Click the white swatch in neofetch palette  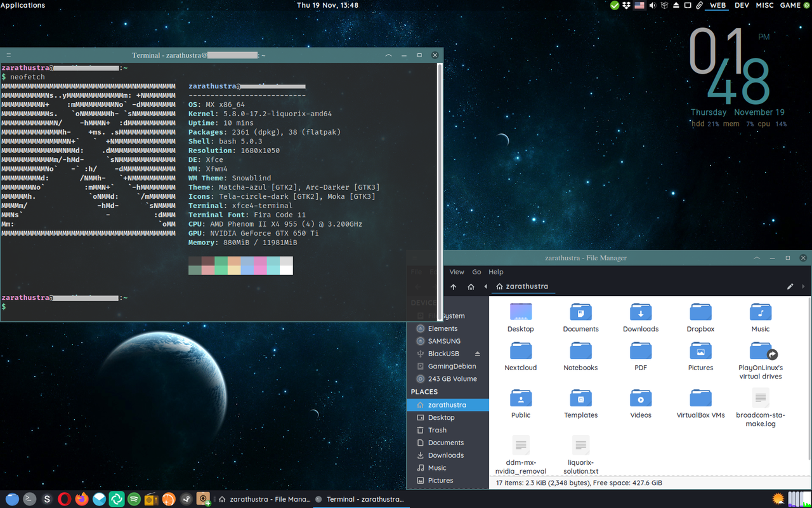286,270
